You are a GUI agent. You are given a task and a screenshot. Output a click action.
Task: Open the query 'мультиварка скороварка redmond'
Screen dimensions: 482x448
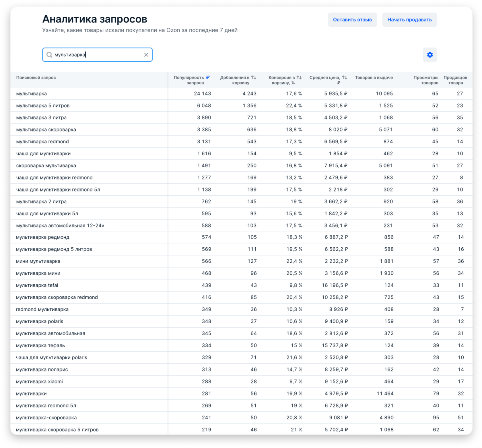[57, 297]
